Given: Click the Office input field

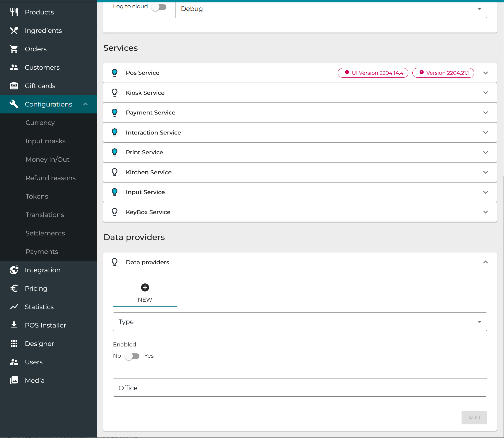Looking at the screenshot, I should [300, 388].
